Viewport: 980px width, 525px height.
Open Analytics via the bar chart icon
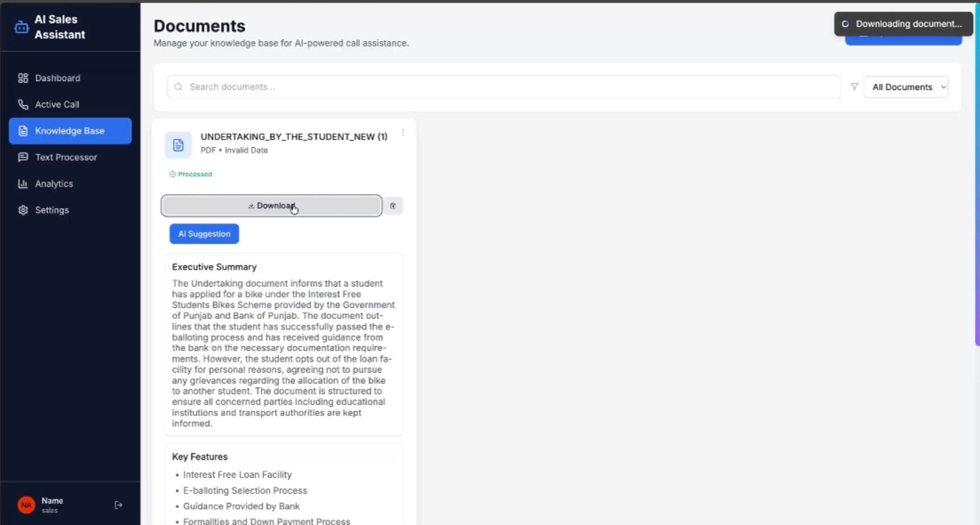[x=22, y=183]
